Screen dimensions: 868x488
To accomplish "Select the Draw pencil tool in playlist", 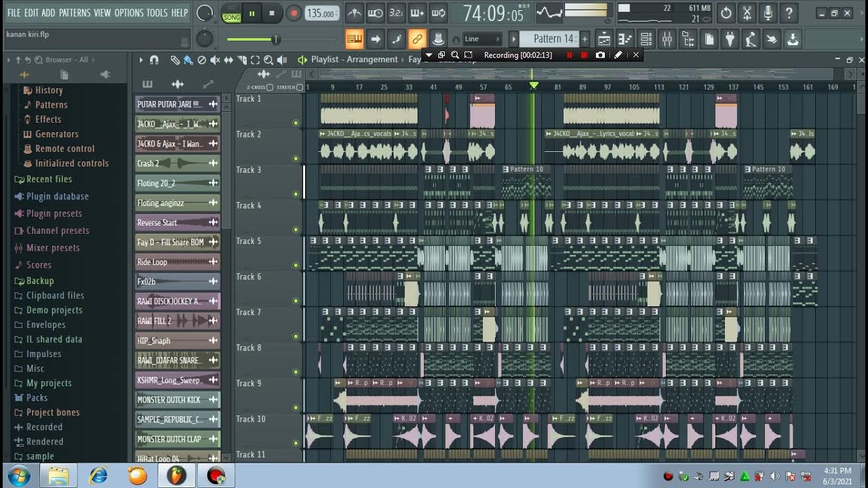I will coord(175,60).
